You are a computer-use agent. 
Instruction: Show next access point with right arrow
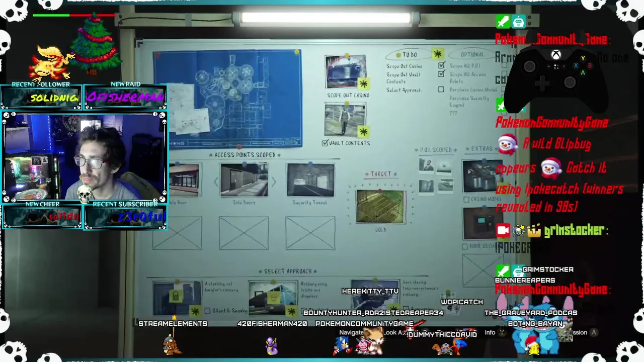coord(274,182)
